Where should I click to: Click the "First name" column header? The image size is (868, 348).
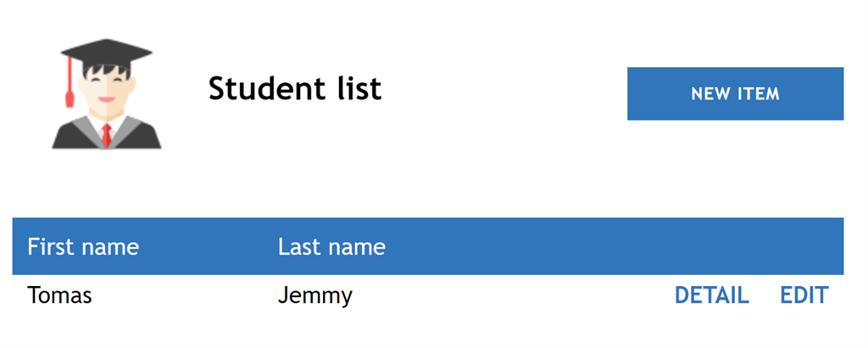[83, 247]
